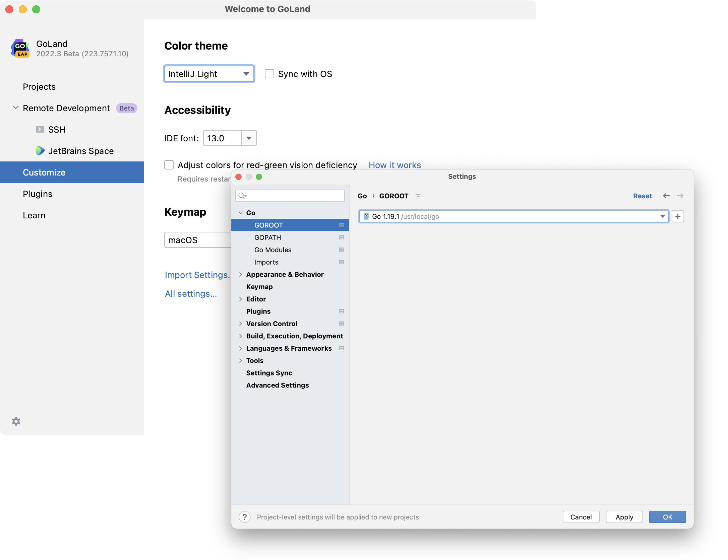Collapse the Go settings group
The width and height of the screenshot is (728, 560).
[x=241, y=213]
